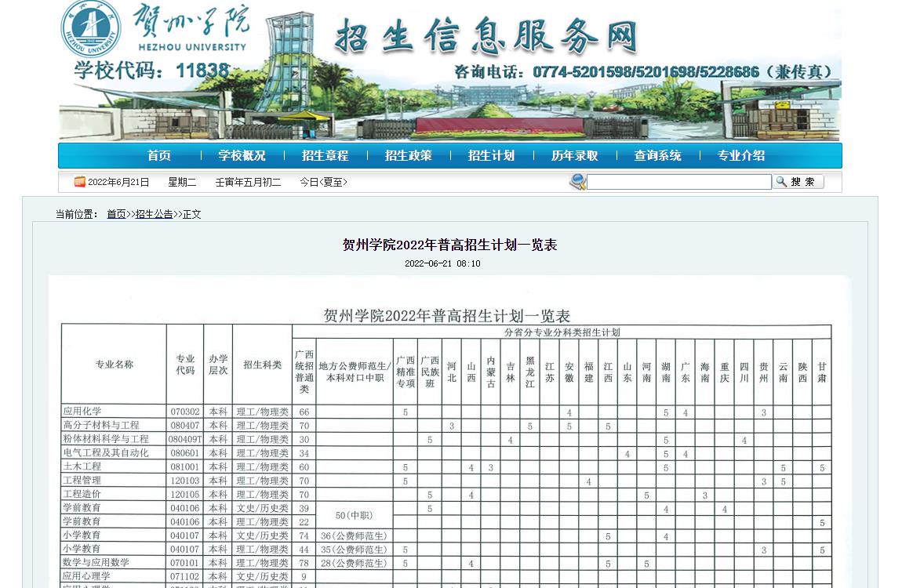The height and width of the screenshot is (588, 902).
Task: Open the 专业介绍 navigation item
Action: point(741,156)
